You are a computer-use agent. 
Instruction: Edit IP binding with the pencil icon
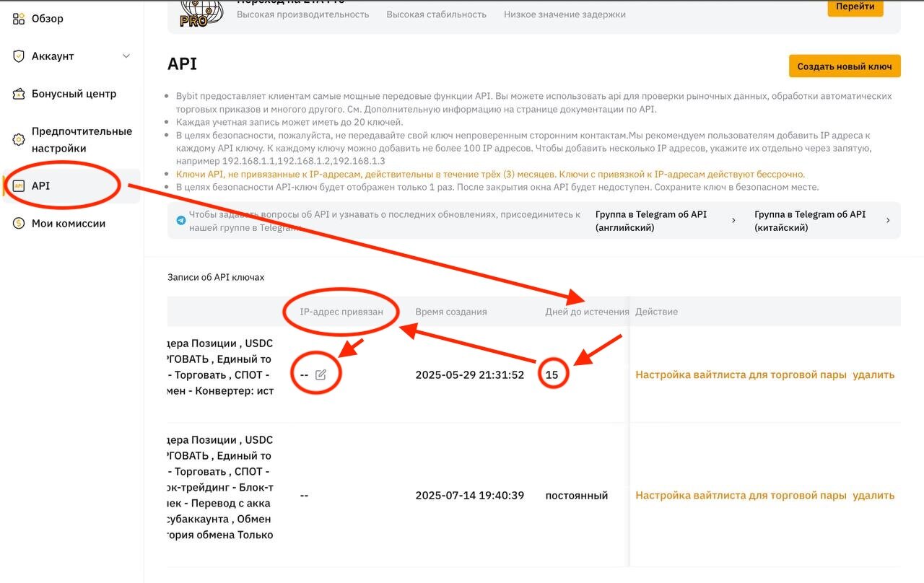click(321, 375)
